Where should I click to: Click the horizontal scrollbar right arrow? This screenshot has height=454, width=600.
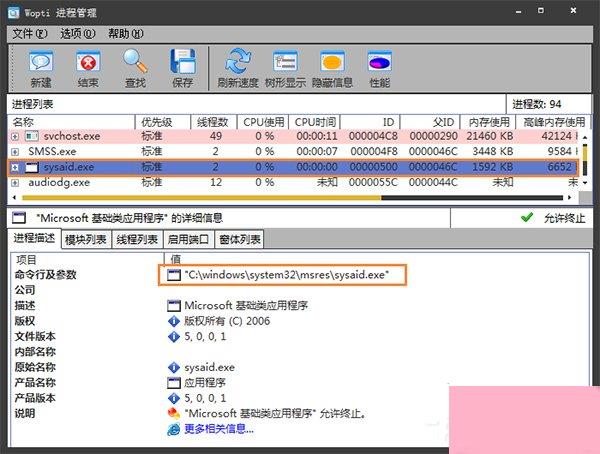click(570, 198)
